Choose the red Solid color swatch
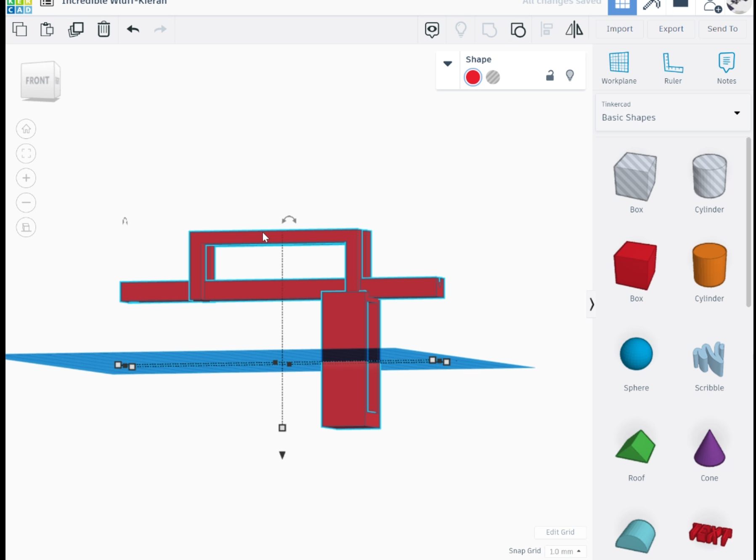Viewport: 756px width, 560px height. [x=473, y=77]
